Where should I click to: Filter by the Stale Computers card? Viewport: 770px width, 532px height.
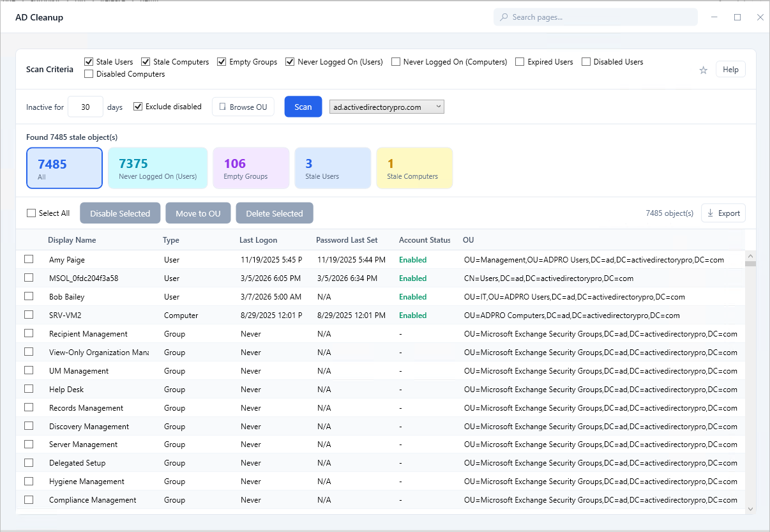(414, 168)
